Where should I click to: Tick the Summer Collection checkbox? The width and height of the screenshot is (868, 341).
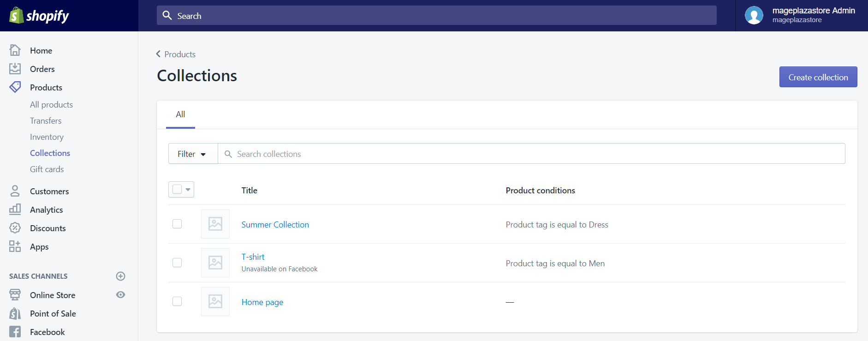click(177, 224)
